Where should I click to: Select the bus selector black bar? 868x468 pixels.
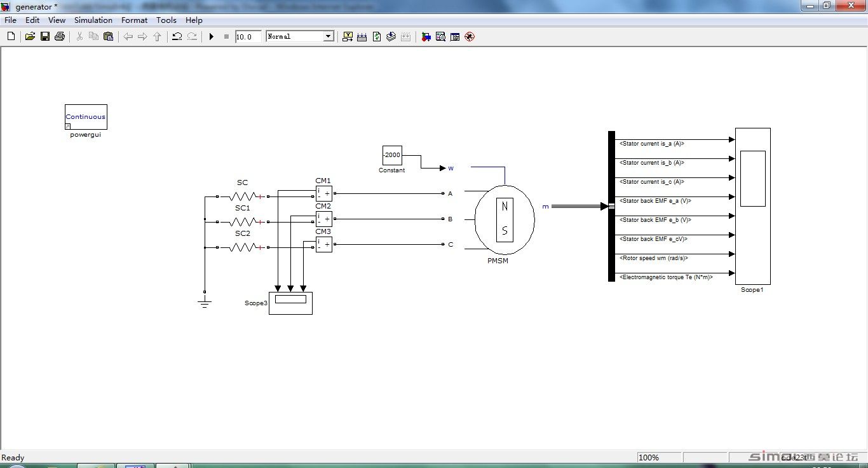point(611,206)
